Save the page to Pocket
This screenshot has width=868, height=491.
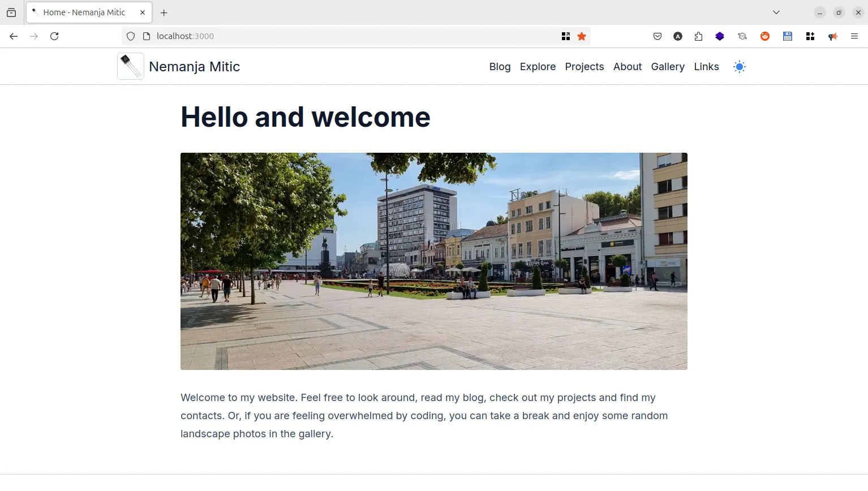coord(657,36)
